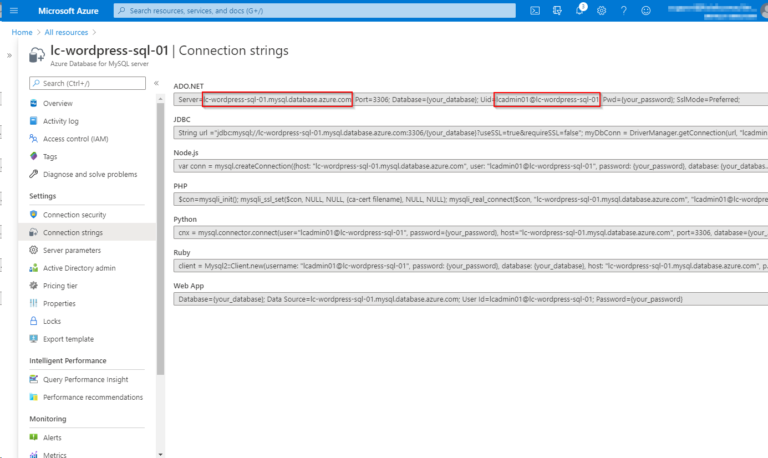Open portal settings gear
Viewport: 768px width, 458px height.
pos(601,10)
